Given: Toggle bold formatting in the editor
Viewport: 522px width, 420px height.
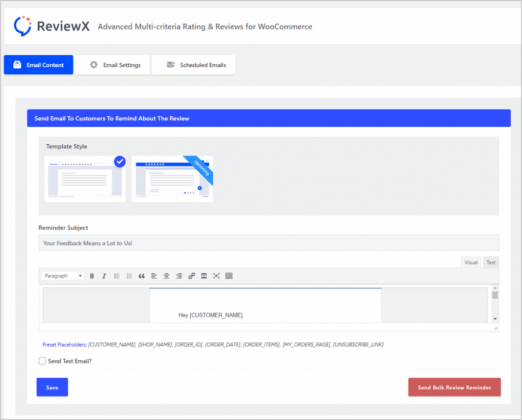Looking at the screenshot, I should [x=92, y=276].
